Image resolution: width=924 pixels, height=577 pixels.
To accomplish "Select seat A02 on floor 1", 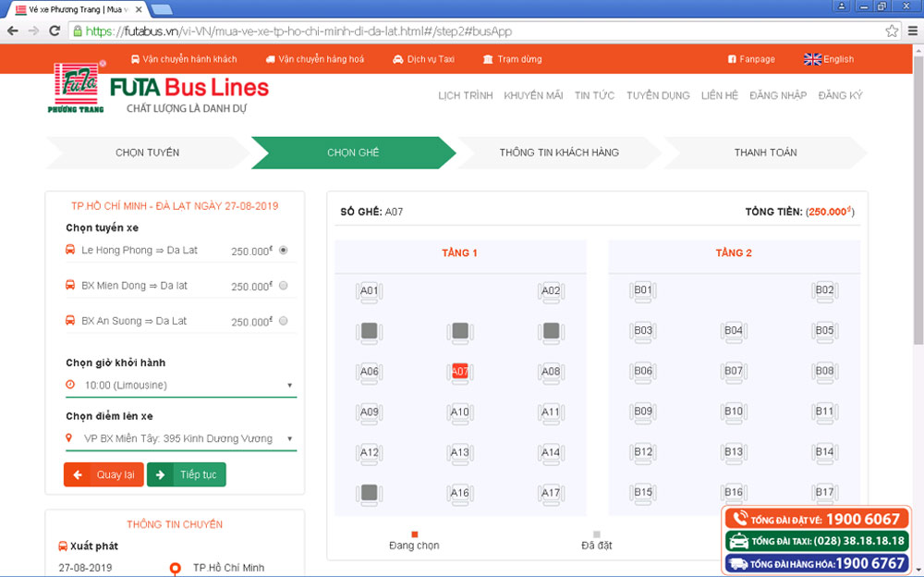I will click(551, 291).
